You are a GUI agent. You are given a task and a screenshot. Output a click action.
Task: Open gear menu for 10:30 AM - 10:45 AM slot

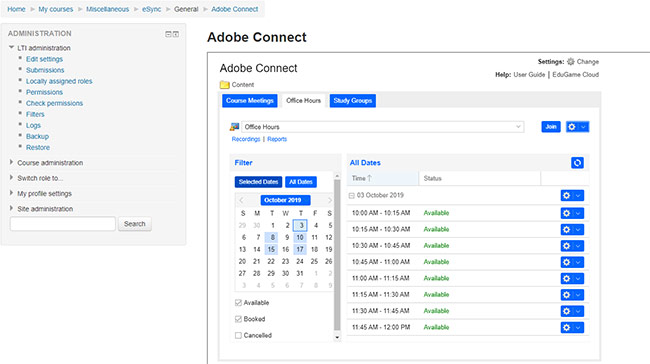point(572,246)
